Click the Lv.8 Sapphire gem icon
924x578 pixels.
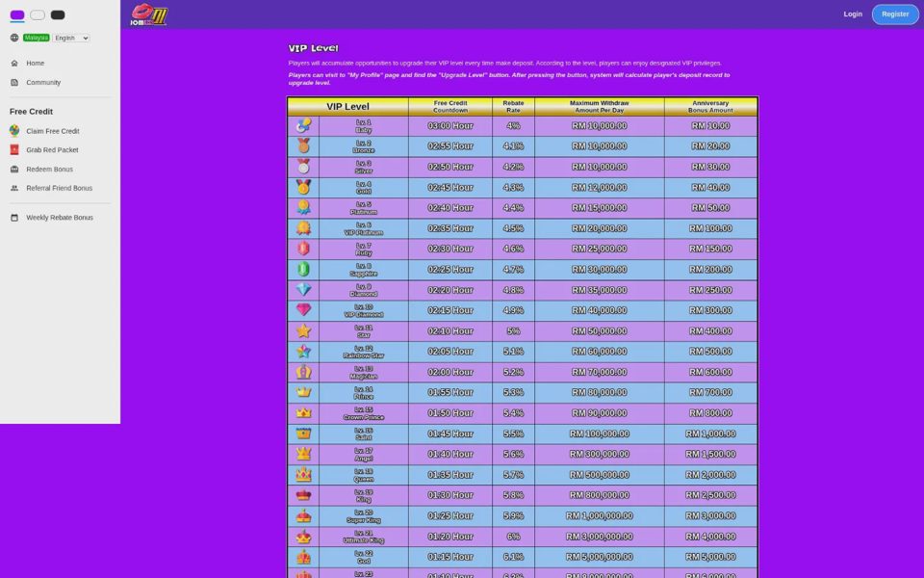(x=303, y=269)
